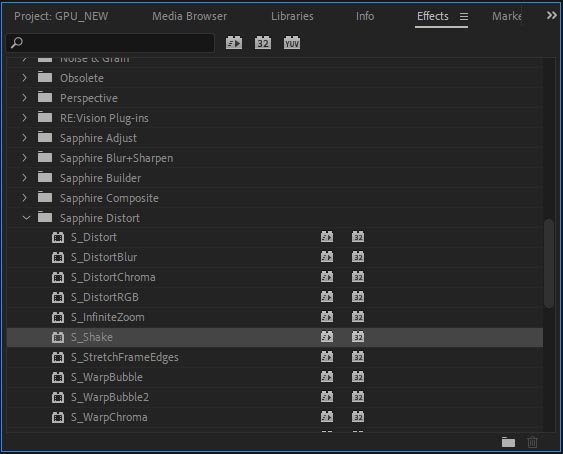Open the Markers tab
The image size is (563, 454).
tap(507, 16)
